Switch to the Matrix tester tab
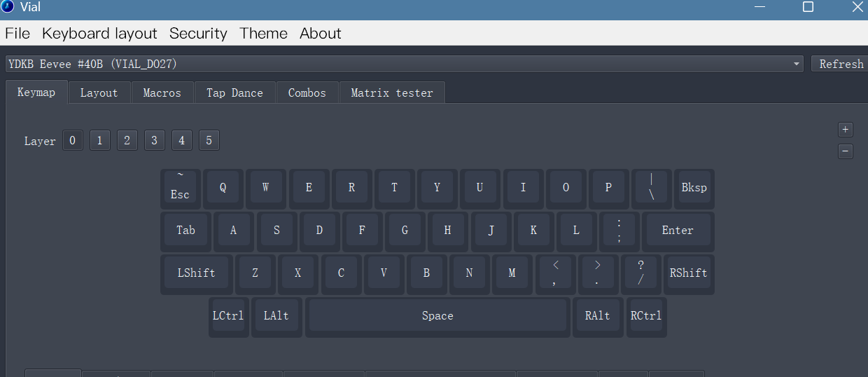Screen dimensions: 868x377 coord(392,92)
